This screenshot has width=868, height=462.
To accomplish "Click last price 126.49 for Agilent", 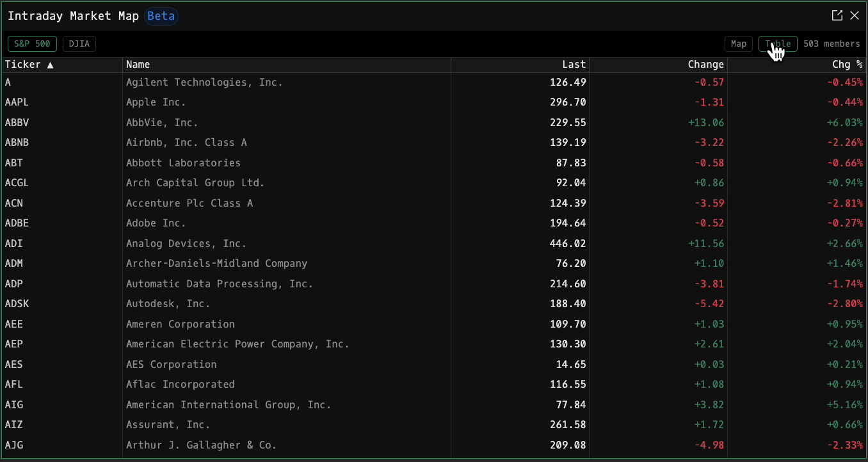I will click(568, 83).
